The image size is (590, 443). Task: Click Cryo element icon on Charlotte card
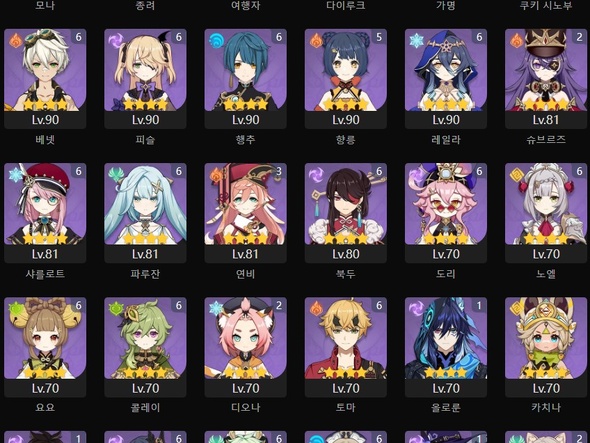pyautogui.click(x=15, y=175)
